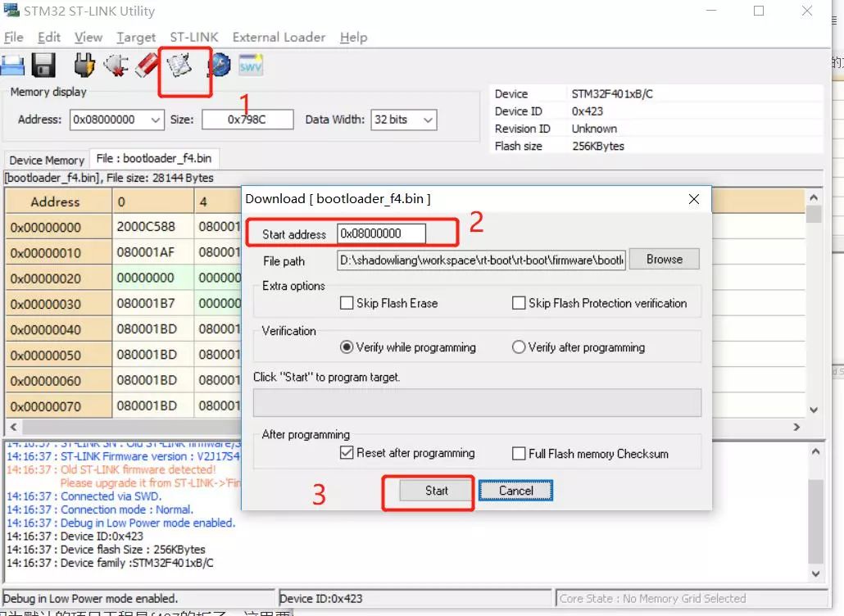The image size is (844, 616).
Task: Click the Start address input field
Action: click(x=381, y=233)
